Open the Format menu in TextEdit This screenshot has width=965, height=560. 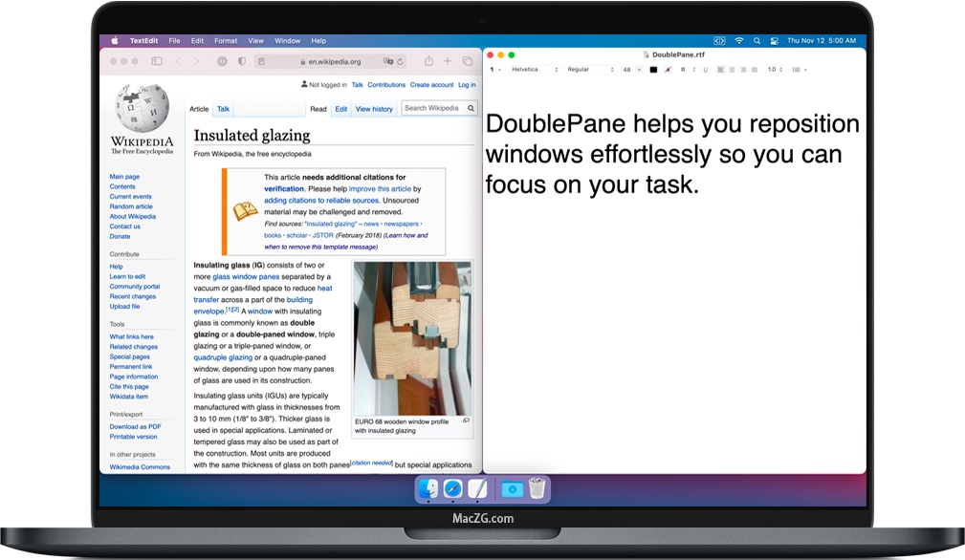tap(226, 40)
